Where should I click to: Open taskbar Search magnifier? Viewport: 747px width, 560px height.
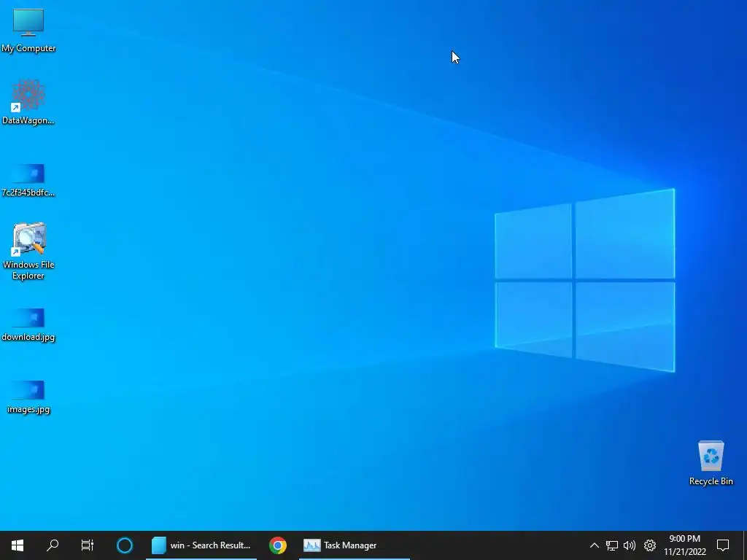coord(53,545)
